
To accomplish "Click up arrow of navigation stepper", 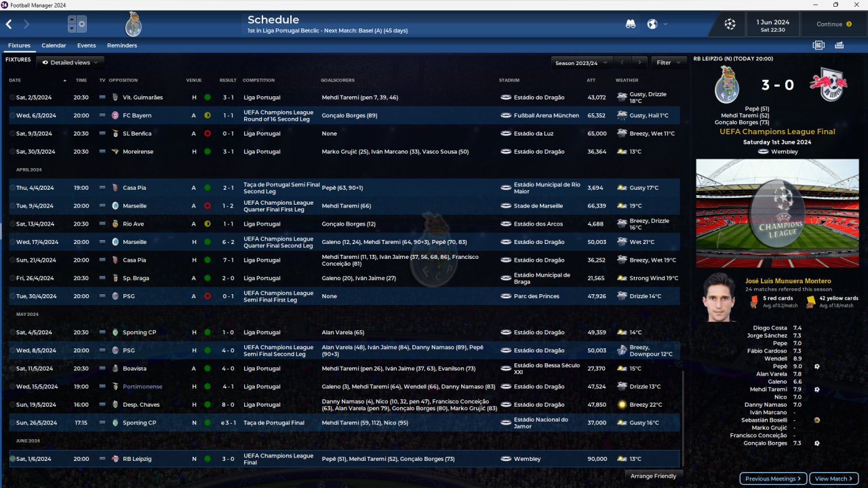I will [x=72, y=20].
